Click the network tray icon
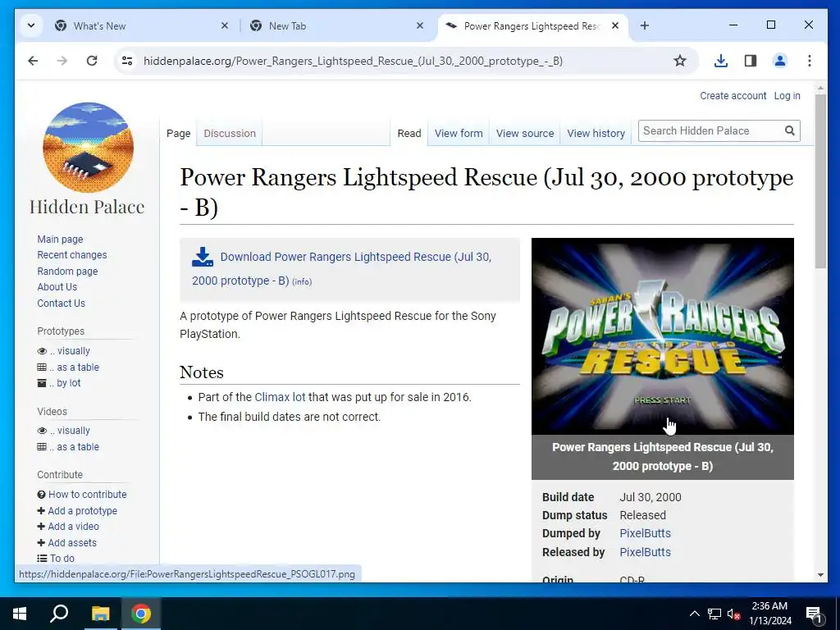This screenshot has width=840, height=630. tap(714, 614)
